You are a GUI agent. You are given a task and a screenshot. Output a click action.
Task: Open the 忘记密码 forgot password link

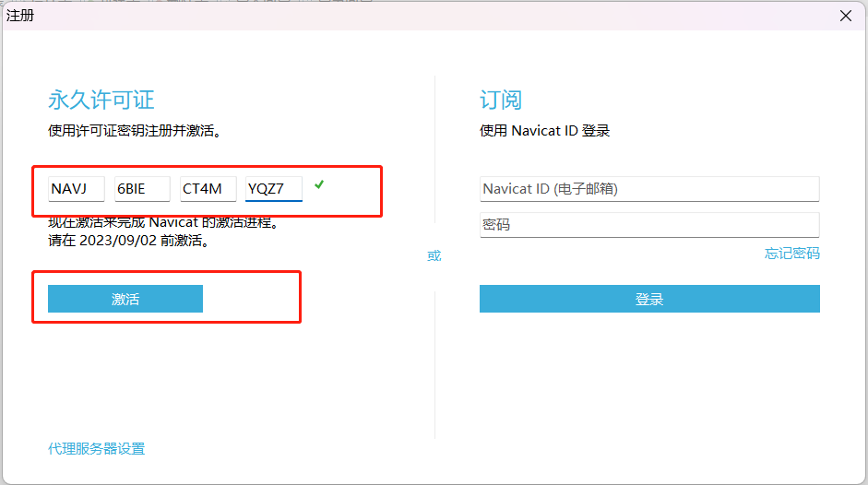(791, 254)
